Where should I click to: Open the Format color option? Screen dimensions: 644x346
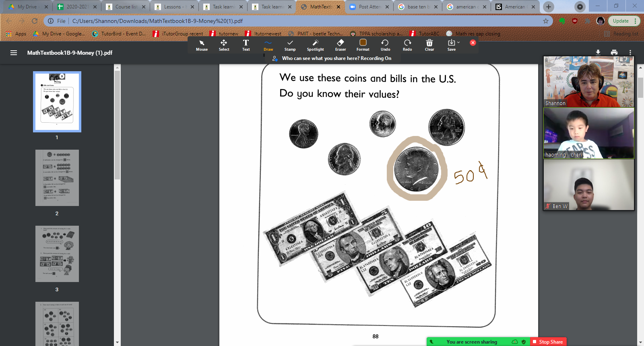pyautogui.click(x=363, y=45)
